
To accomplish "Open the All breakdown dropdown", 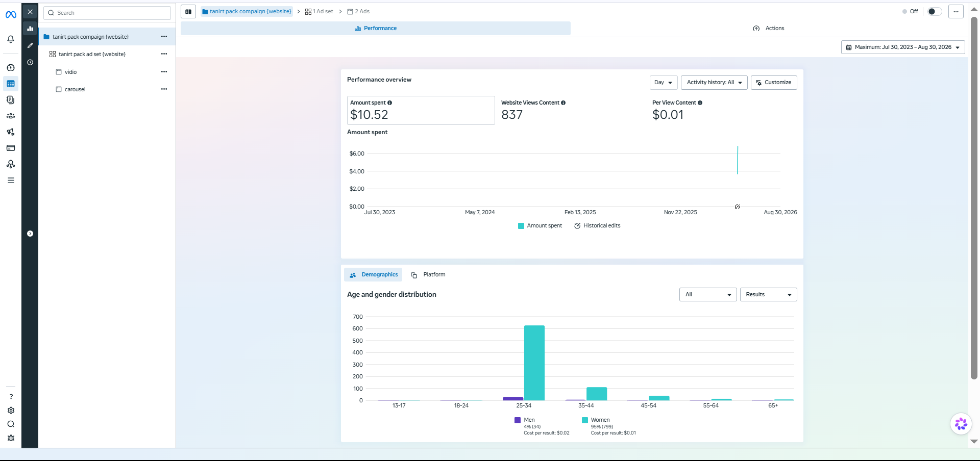I will coord(708,295).
